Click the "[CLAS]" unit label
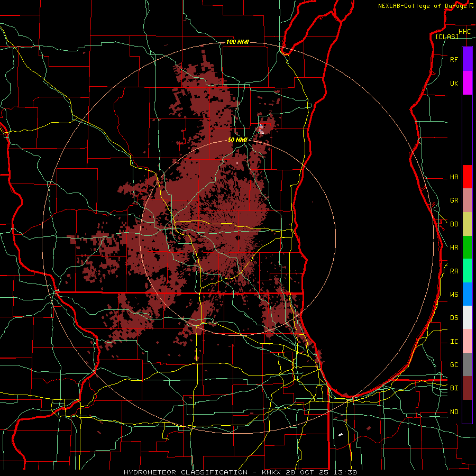 (447, 36)
